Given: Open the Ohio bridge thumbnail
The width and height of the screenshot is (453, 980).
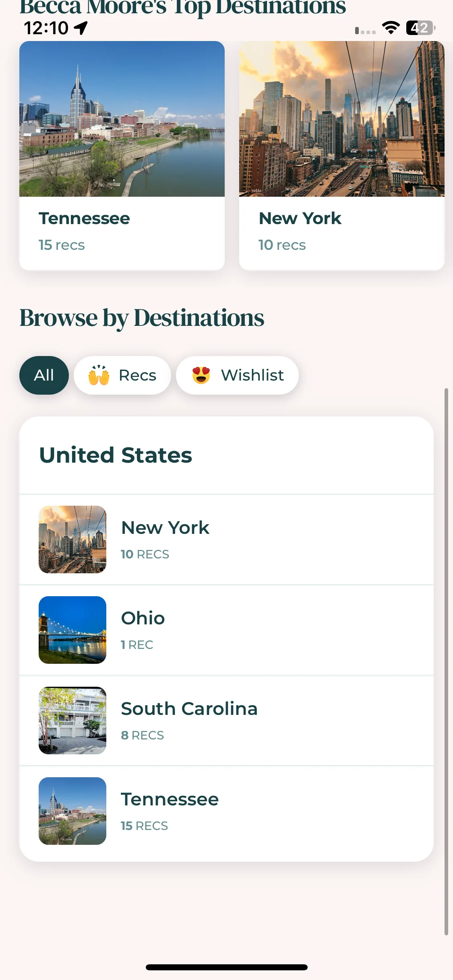Looking at the screenshot, I should point(72,630).
